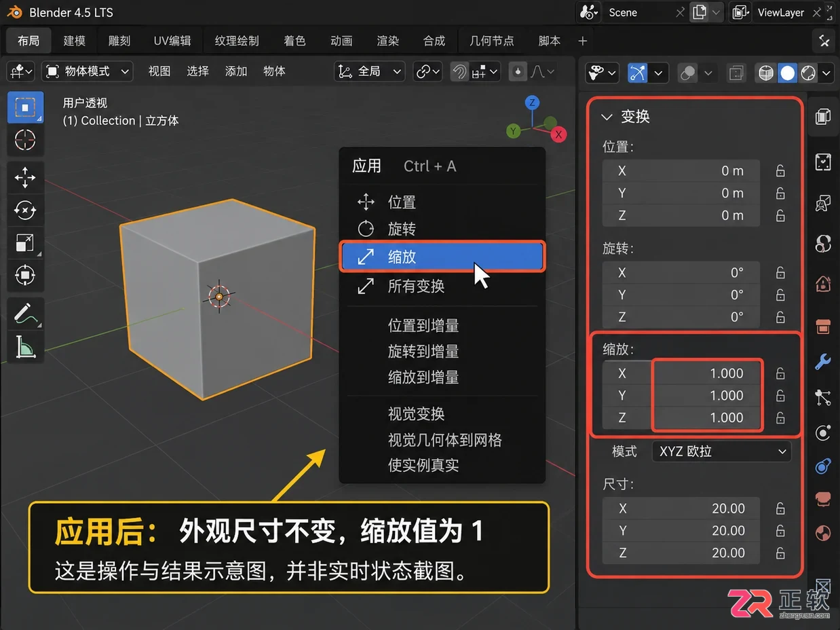Switch to solid viewport shading
This screenshot has width=840, height=630.
(x=787, y=73)
